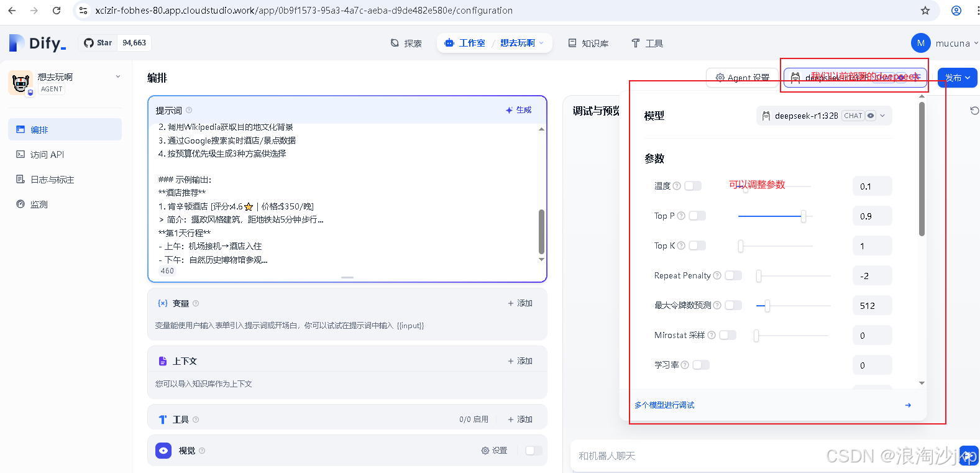Image resolution: width=980 pixels, height=473 pixels.
Task: Click the browser address bar URL
Action: point(304,11)
